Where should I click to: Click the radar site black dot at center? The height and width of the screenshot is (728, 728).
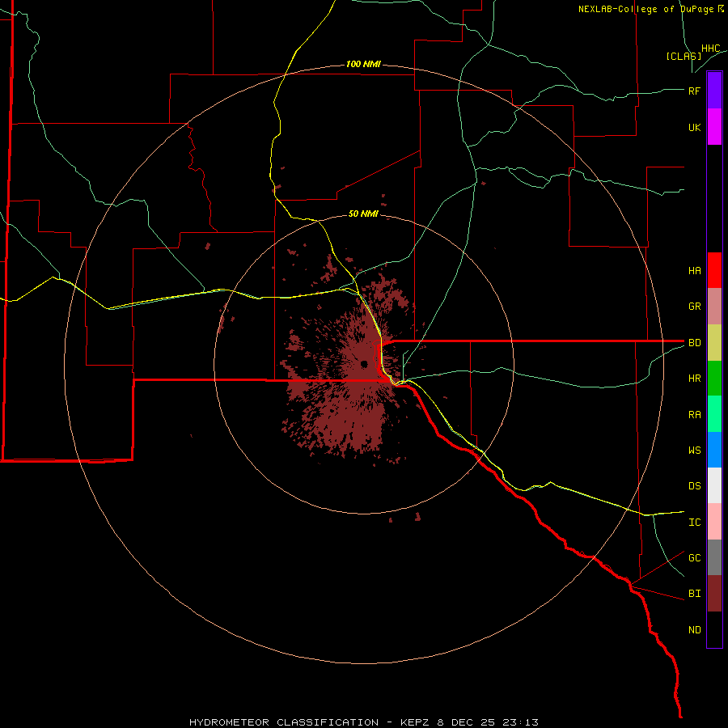[x=364, y=363]
